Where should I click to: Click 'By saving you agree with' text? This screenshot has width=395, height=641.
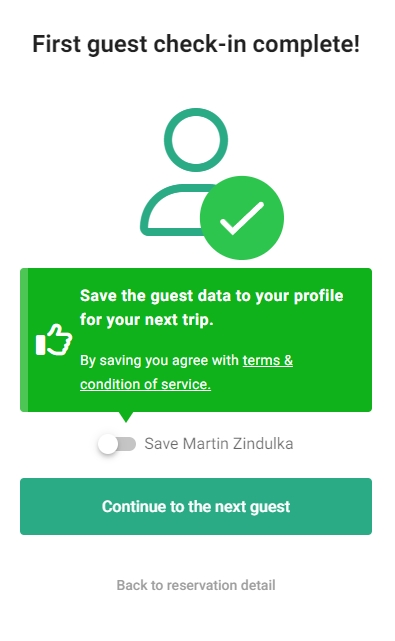click(x=159, y=361)
